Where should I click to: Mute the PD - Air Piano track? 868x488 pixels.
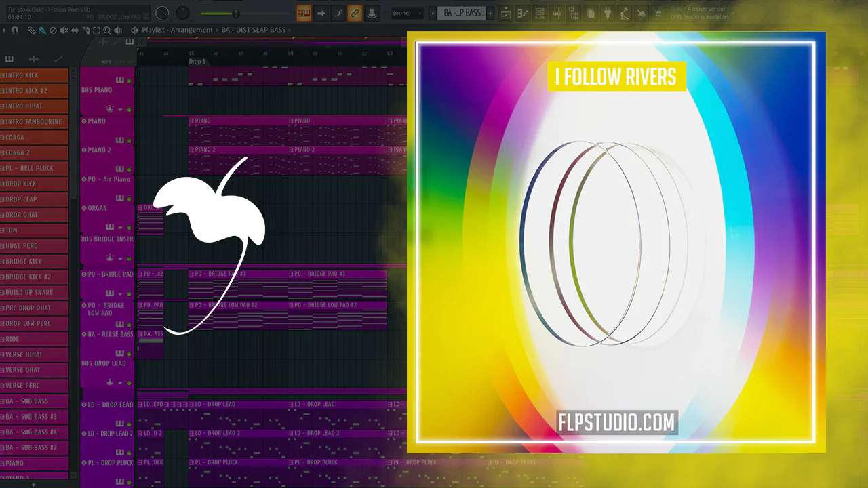[x=129, y=199]
